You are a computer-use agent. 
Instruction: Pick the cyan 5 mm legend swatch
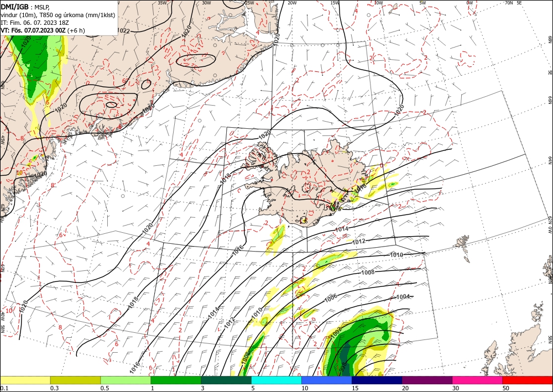[276, 380]
